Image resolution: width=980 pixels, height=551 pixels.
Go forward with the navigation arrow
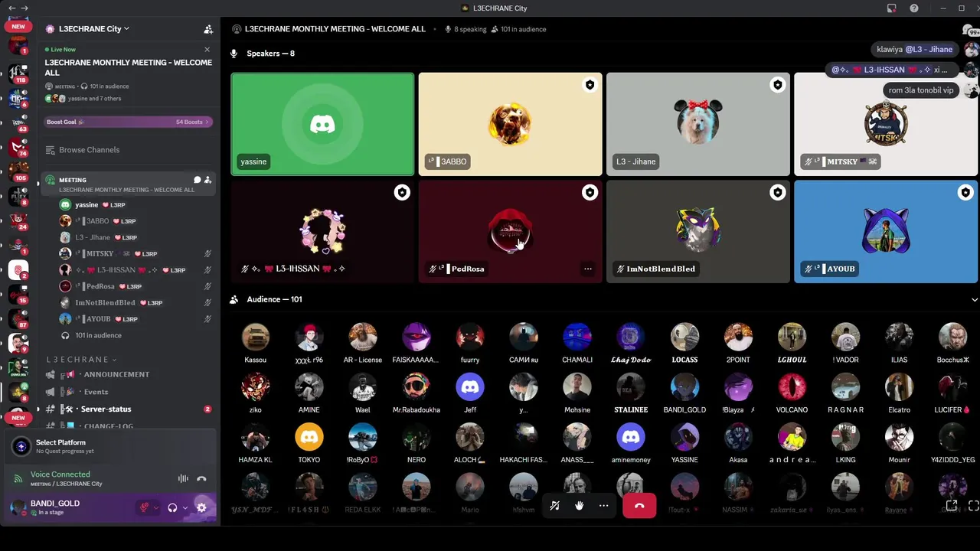[24, 8]
